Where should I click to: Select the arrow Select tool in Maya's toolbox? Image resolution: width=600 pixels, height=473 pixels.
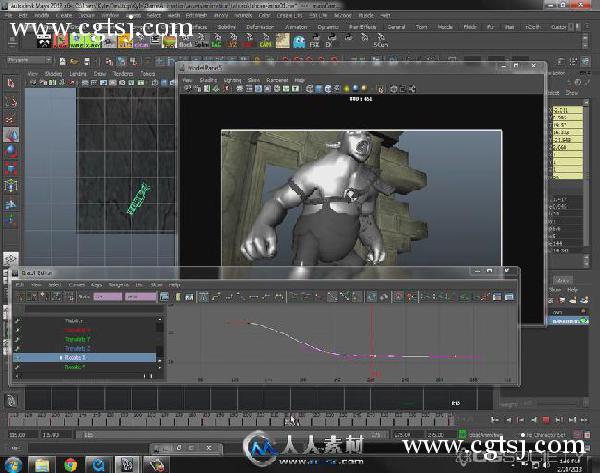pos(11,83)
